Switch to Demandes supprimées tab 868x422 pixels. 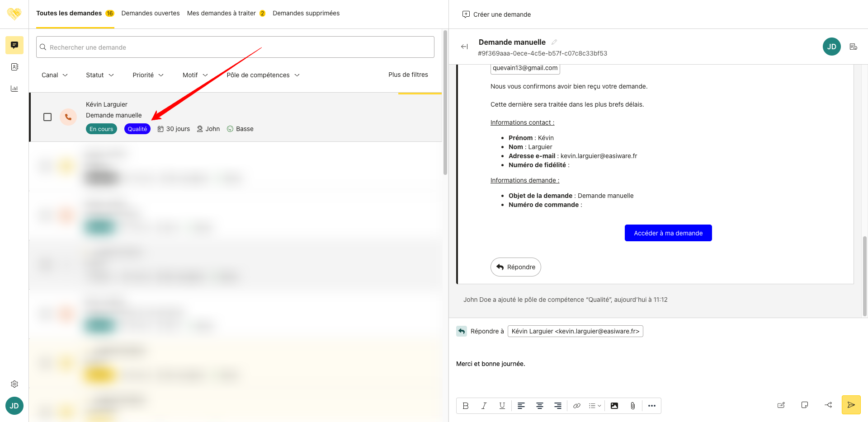tap(306, 13)
